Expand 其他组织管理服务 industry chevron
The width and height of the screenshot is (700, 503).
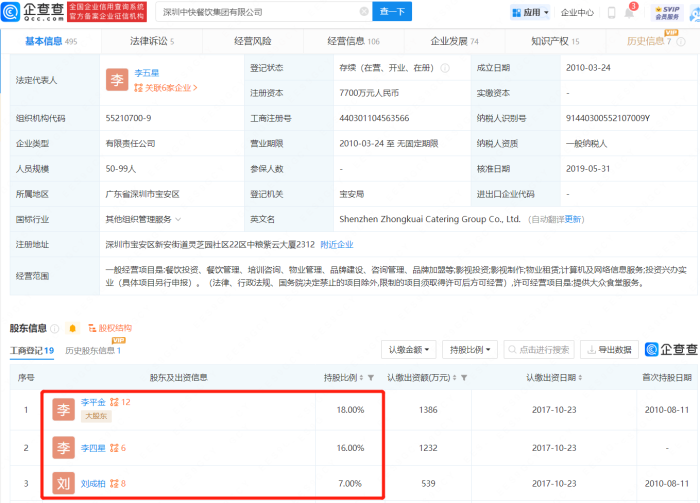click(x=178, y=219)
